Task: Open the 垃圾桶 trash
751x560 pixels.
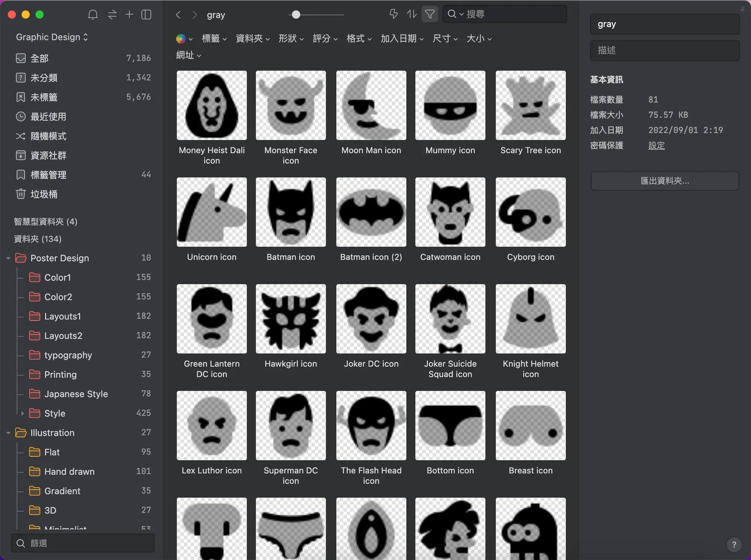Action: click(83, 194)
